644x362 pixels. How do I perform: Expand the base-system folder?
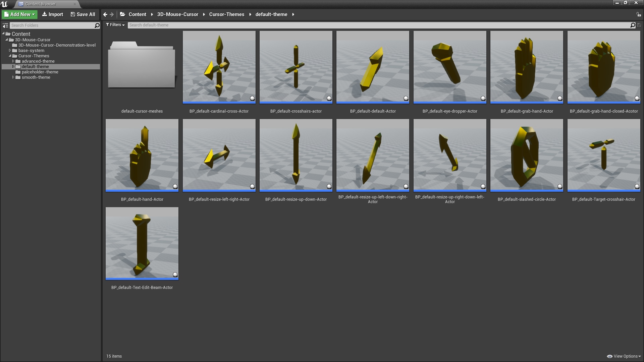coord(9,50)
